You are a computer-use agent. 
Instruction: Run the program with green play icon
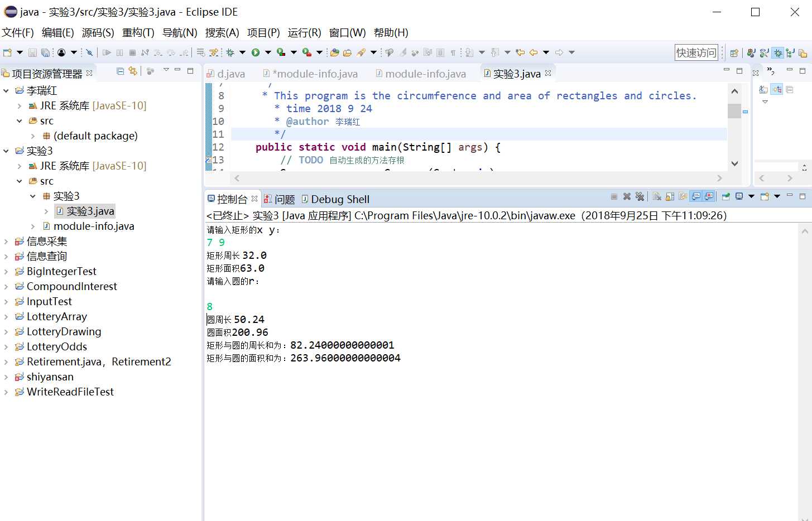coord(255,52)
